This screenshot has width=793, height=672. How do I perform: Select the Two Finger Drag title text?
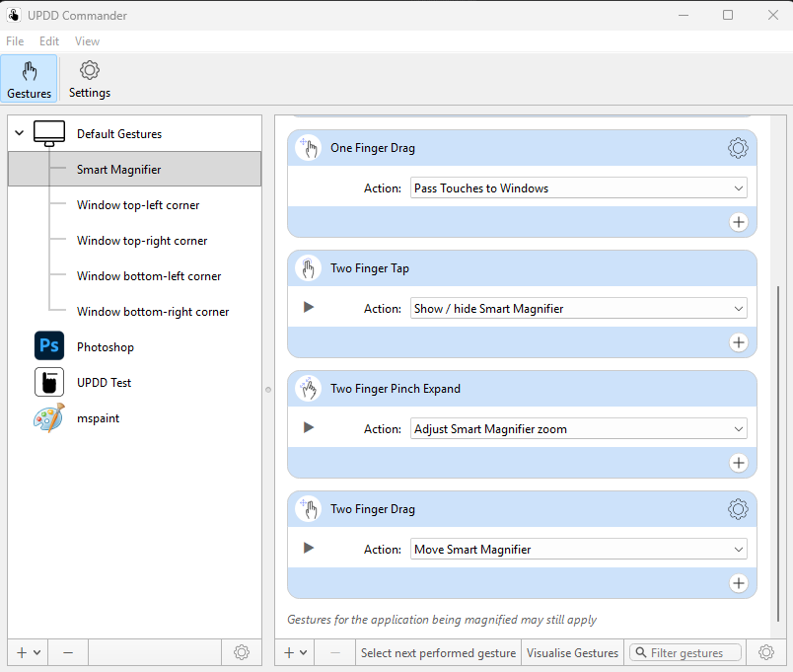pyautogui.click(x=373, y=509)
